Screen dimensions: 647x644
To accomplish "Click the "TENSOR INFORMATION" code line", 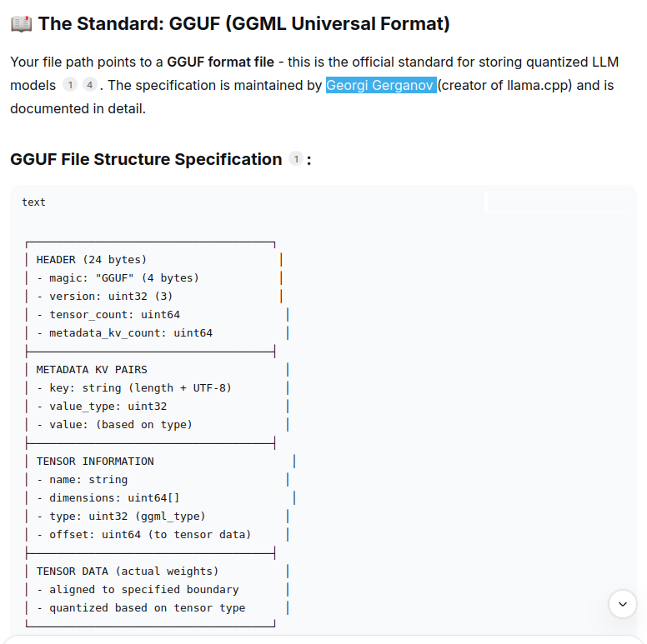I will (95, 461).
